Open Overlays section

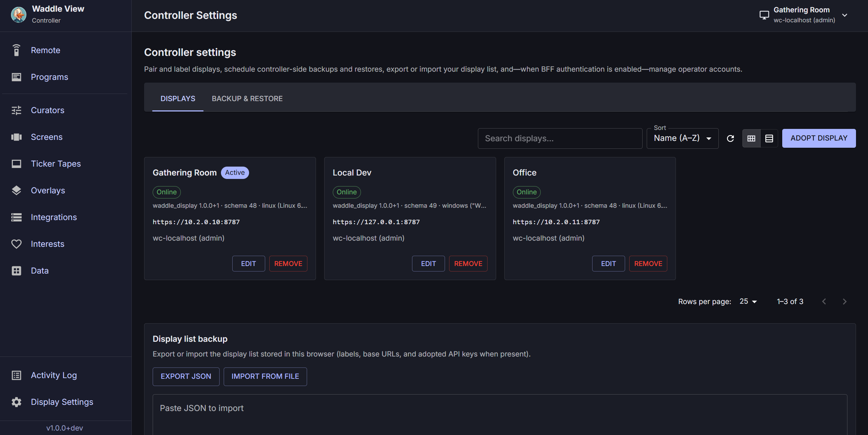tap(48, 190)
